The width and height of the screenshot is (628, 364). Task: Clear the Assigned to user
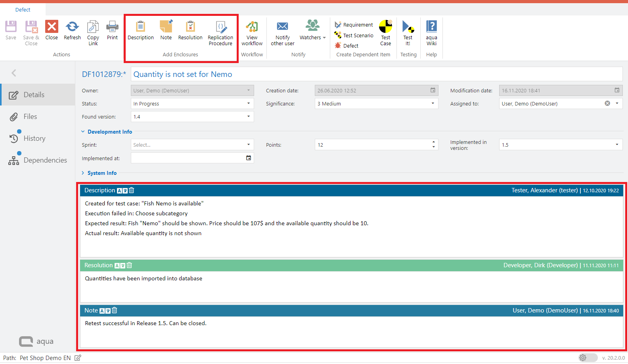tap(607, 103)
